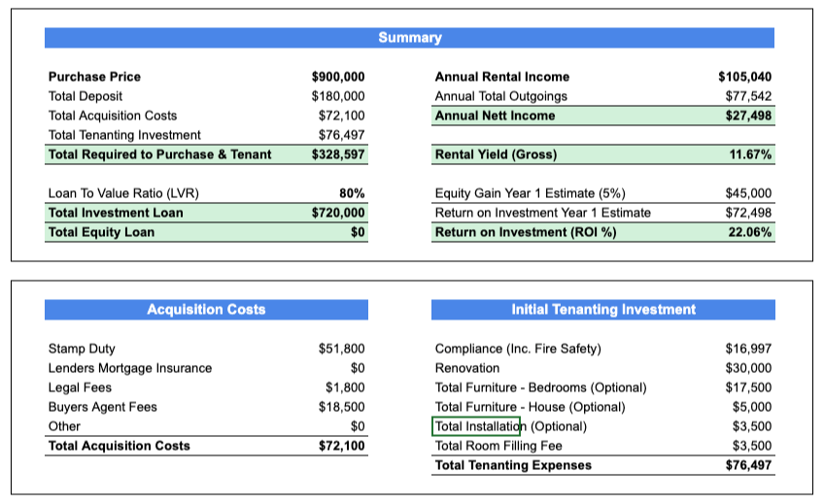This screenshot has width=824, height=504.
Task: Click the $76,497 Total Tenanting Expenses value
Action: point(748,465)
